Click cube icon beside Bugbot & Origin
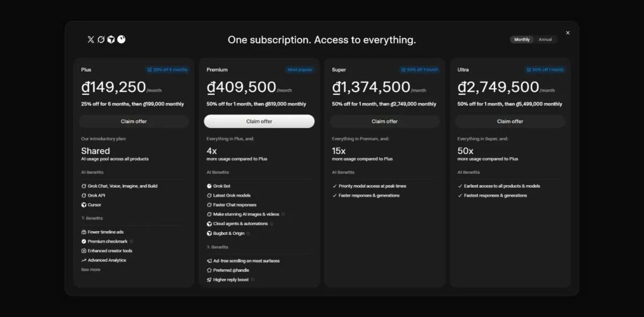 [x=209, y=233]
